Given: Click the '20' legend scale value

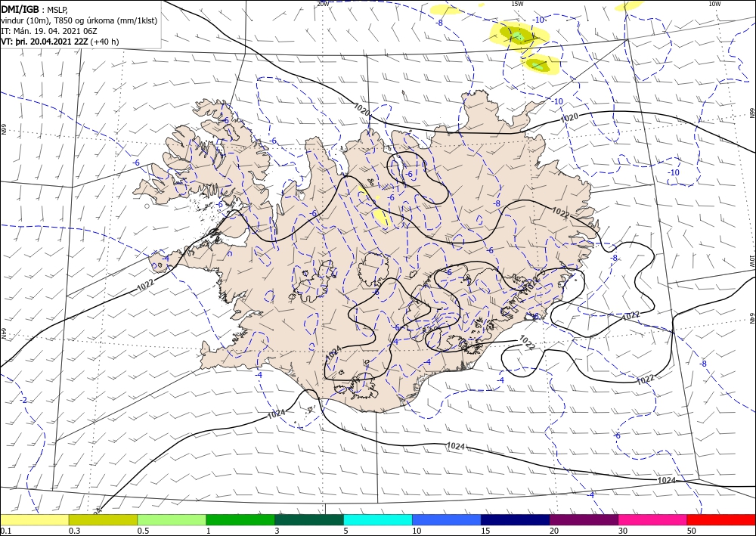Looking at the screenshot, I should coord(554,531).
